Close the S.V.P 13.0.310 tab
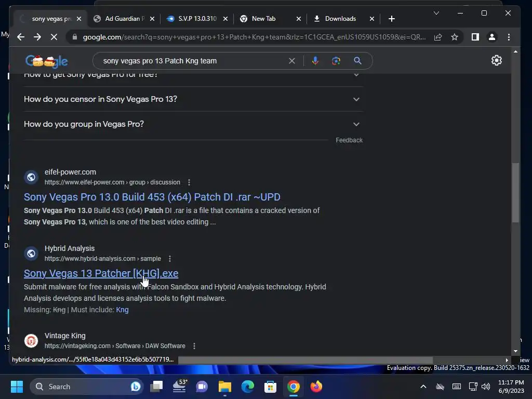This screenshot has height=399, width=532. [x=225, y=19]
